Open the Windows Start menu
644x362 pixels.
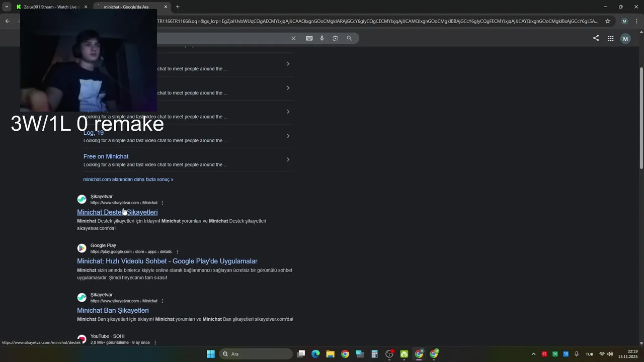pos(211,354)
